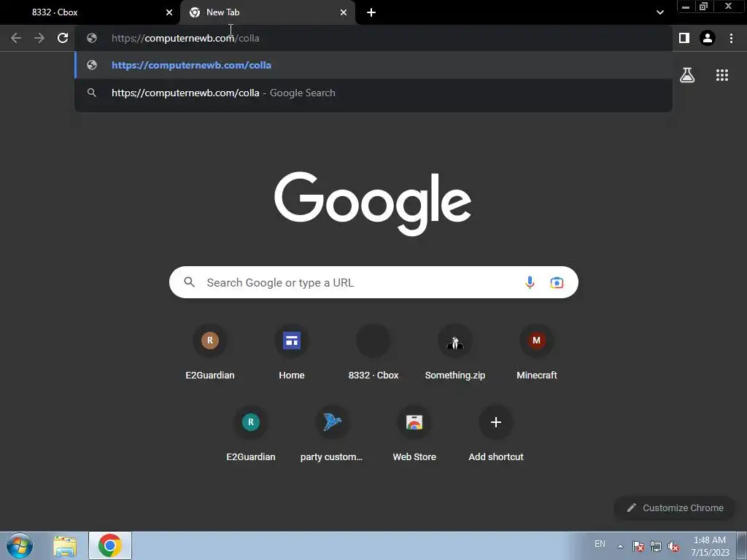Viewport: 747px width, 560px height.
Task: Reload the page with refresh icon
Action: coord(63,38)
